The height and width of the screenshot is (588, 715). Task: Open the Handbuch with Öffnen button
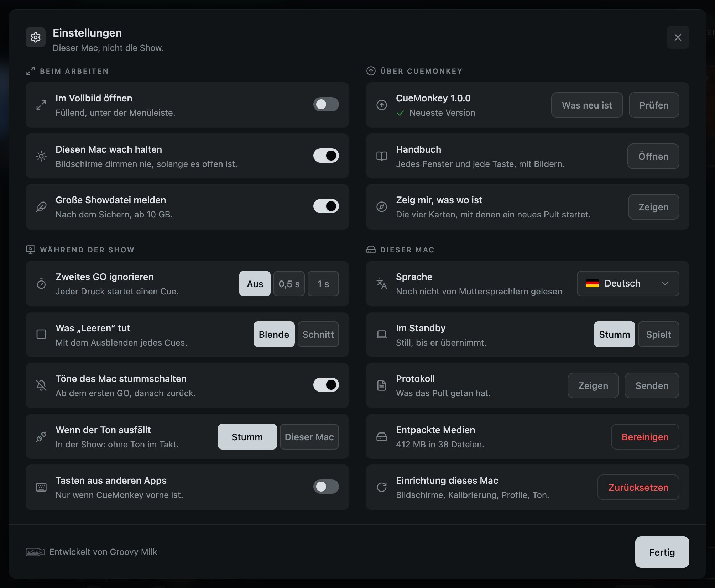coord(653,156)
